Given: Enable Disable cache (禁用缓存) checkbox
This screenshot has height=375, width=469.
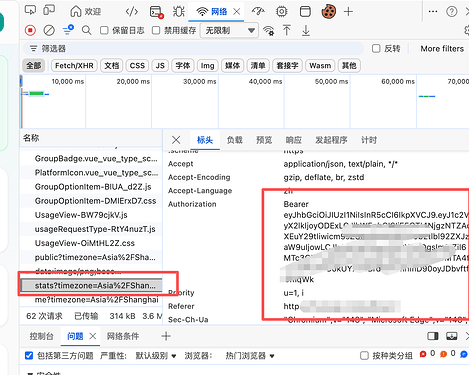Looking at the screenshot, I should (x=156, y=30).
